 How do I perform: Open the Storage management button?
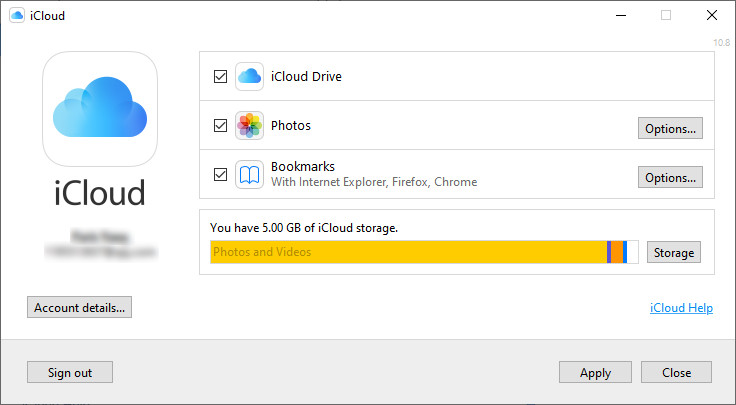pyautogui.click(x=674, y=252)
